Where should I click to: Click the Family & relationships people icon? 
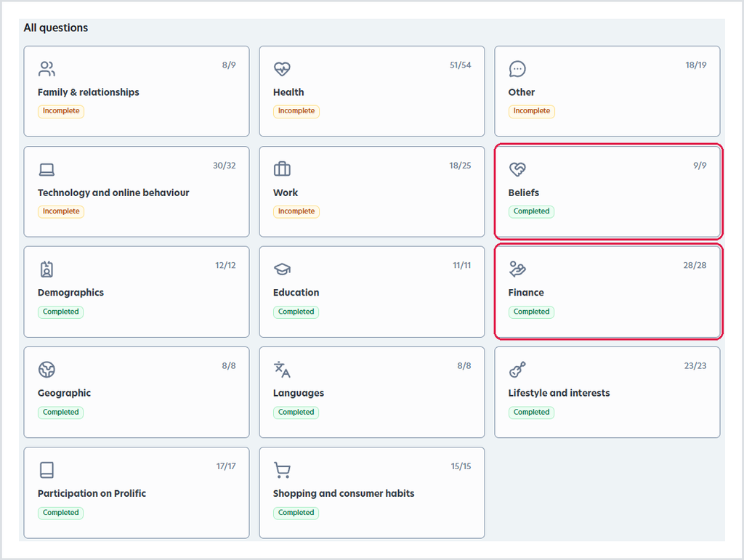click(46, 69)
